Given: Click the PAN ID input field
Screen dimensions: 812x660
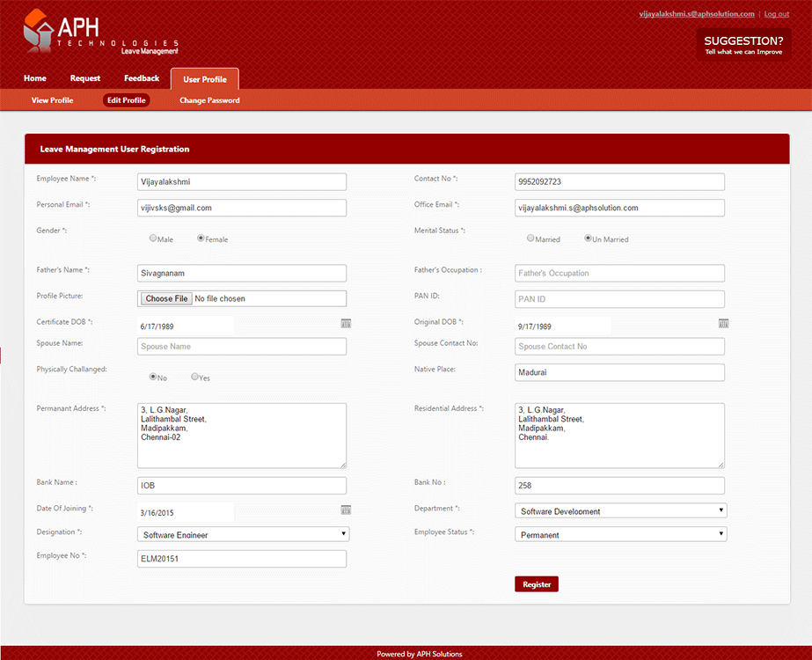Looking at the screenshot, I should [x=619, y=299].
